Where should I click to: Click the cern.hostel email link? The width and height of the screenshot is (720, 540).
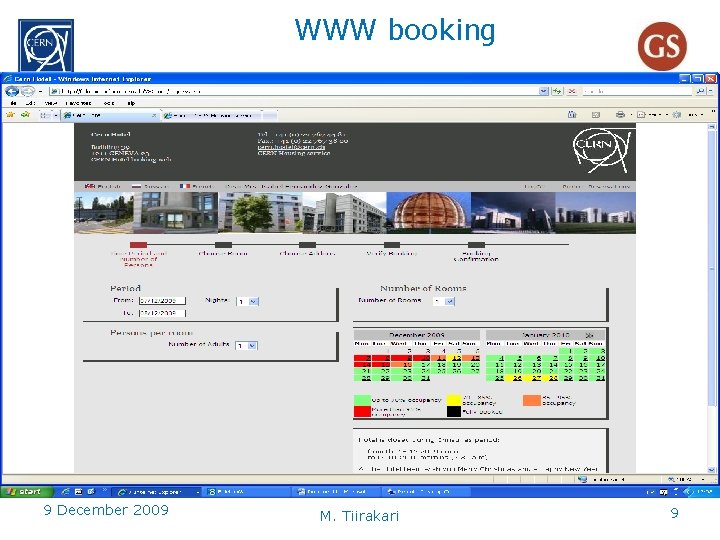pos(291,147)
